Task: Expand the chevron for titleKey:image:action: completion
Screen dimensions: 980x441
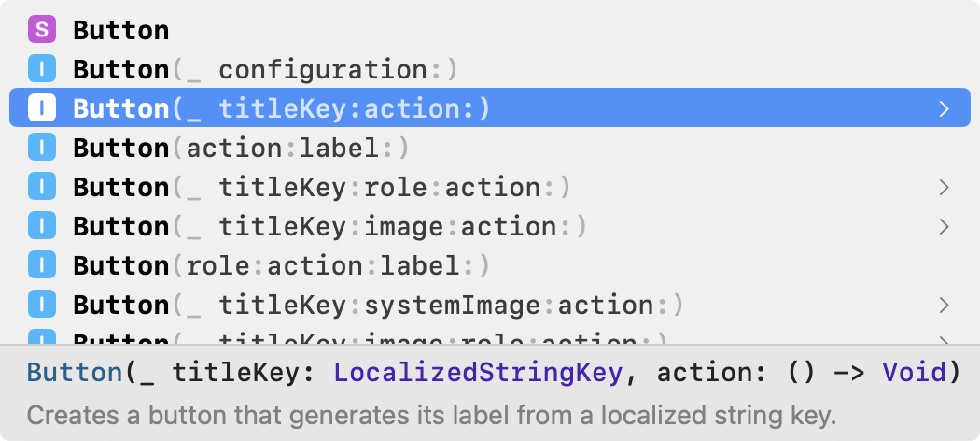Action: pos(945,226)
